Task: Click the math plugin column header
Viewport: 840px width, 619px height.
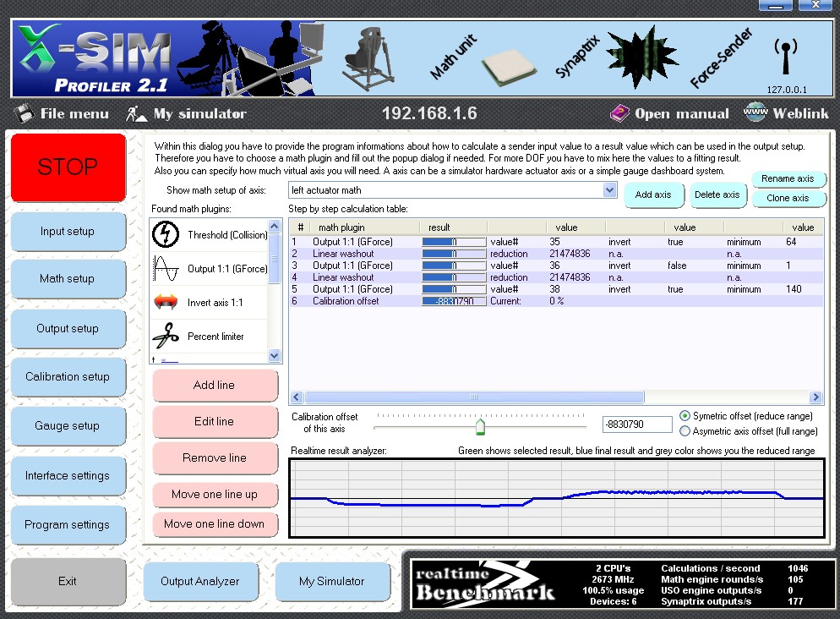Action: pos(366,227)
